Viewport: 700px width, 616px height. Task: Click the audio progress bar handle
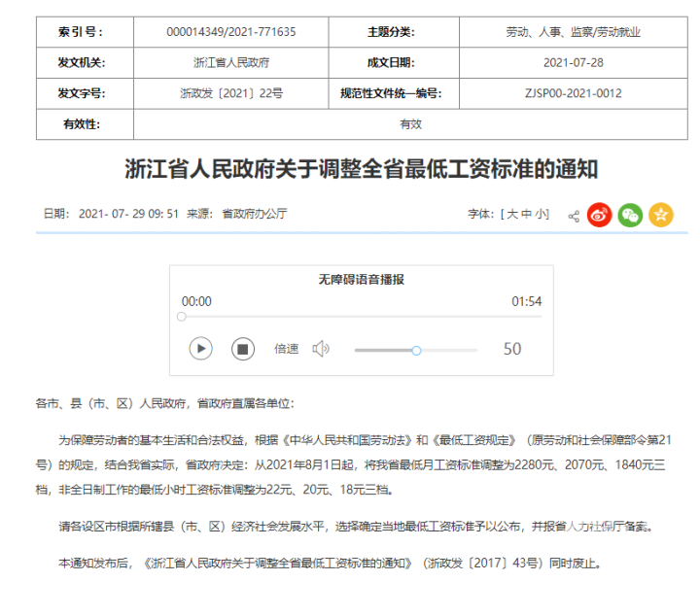pyautogui.click(x=181, y=317)
